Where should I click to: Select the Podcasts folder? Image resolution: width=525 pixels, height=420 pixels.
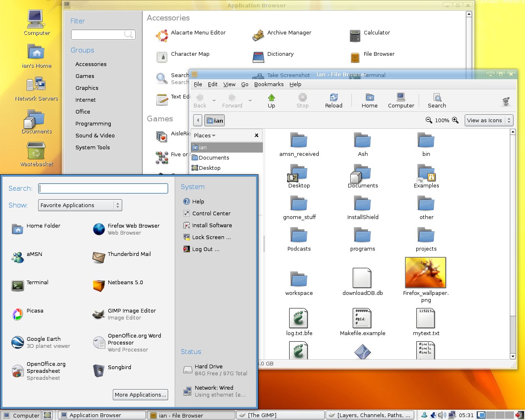(299, 240)
